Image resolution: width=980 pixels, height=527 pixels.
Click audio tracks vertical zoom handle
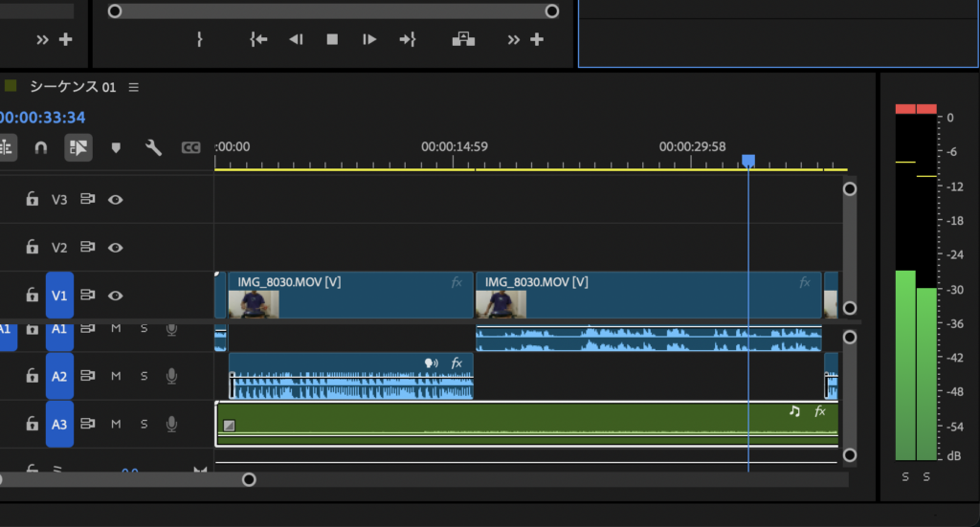(x=850, y=338)
